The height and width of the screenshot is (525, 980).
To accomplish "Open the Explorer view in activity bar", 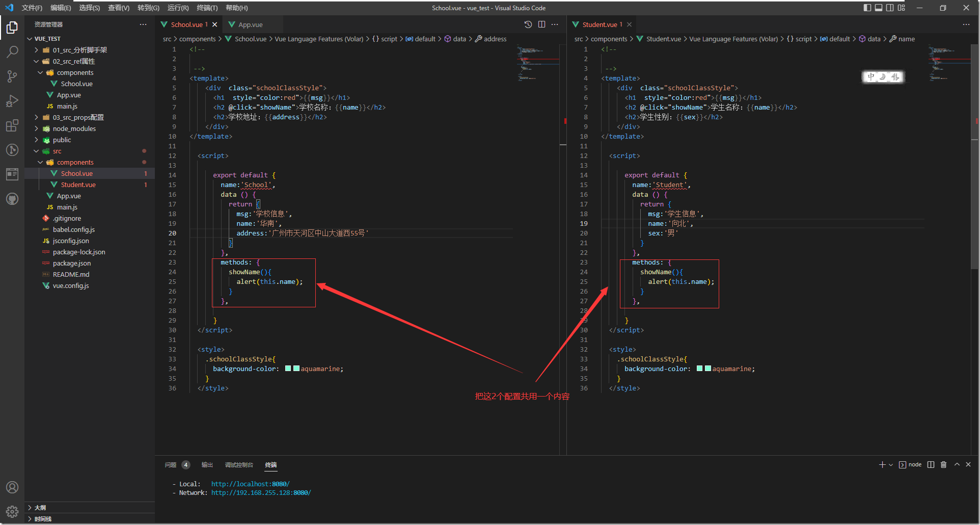I will 12,28.
